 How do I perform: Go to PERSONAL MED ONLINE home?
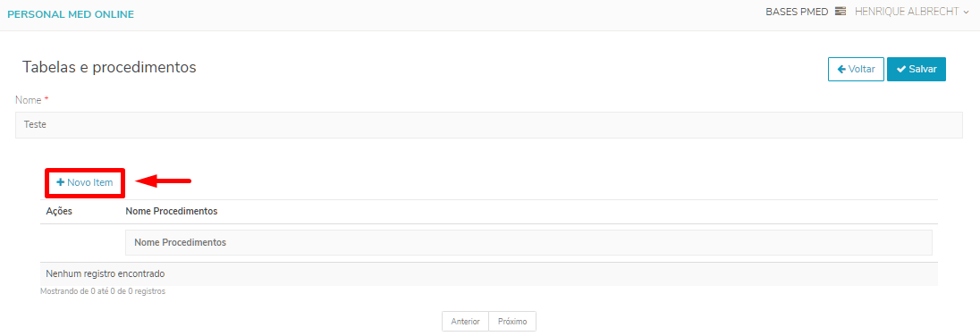[x=71, y=14]
